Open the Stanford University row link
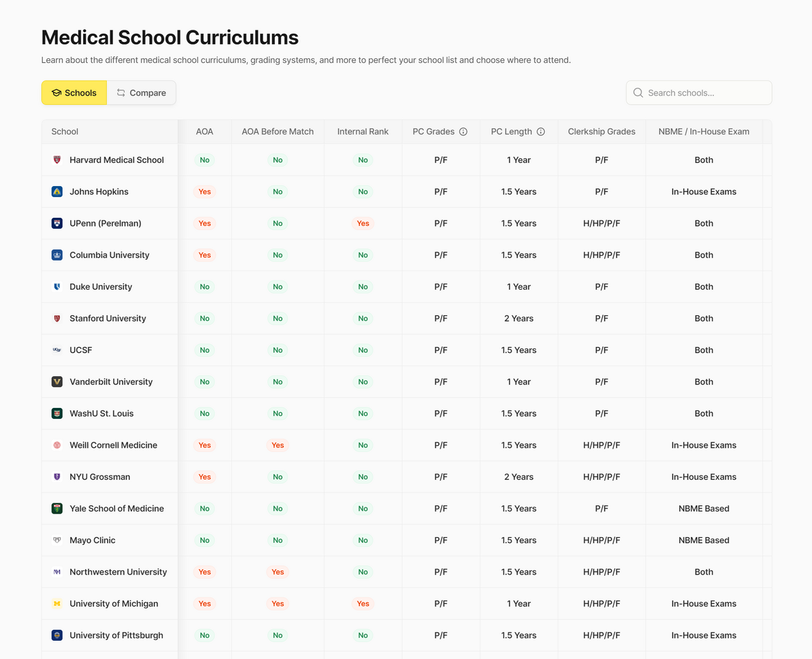812x659 pixels. (108, 319)
